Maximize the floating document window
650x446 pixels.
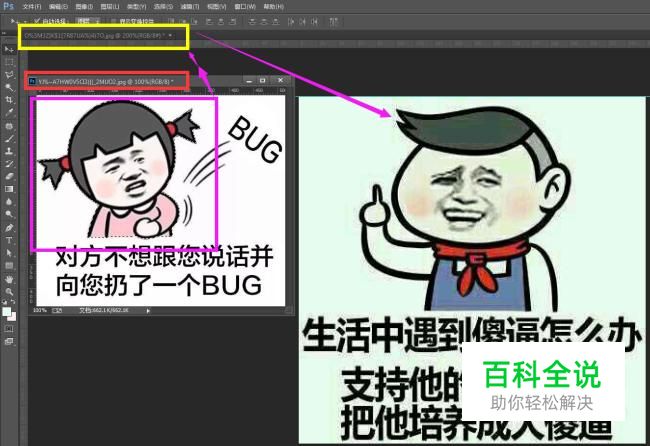coord(263,80)
